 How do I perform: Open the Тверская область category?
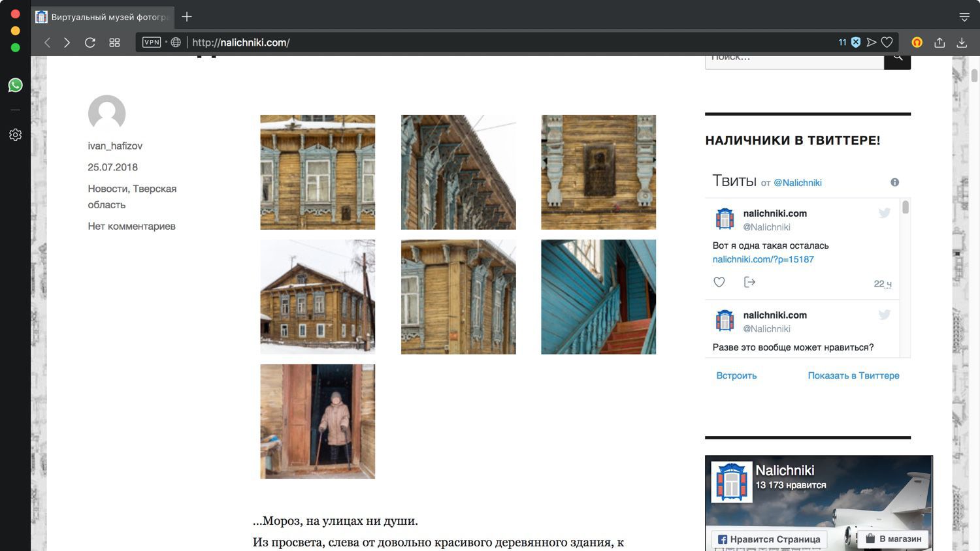click(133, 197)
